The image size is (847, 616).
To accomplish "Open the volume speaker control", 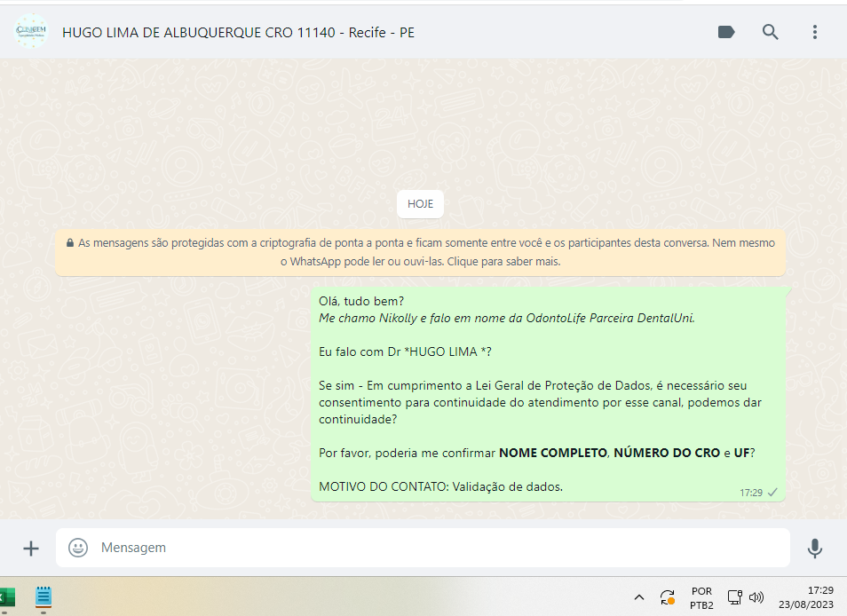I will click(756, 597).
